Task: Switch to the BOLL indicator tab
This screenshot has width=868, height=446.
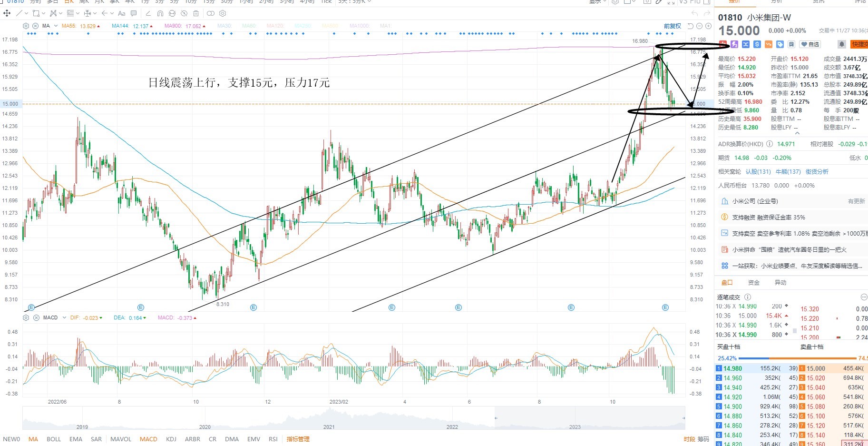Action: (x=54, y=439)
